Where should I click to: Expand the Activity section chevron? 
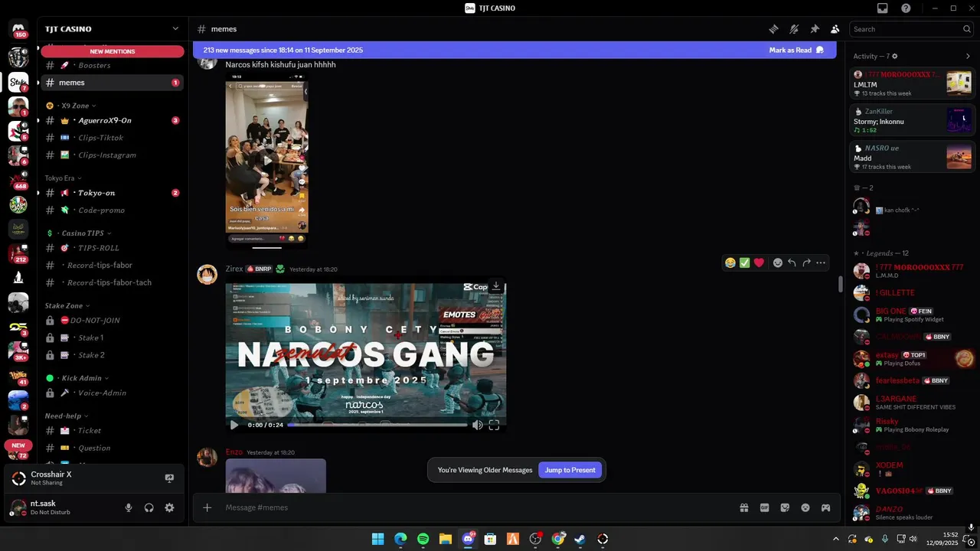click(x=968, y=56)
